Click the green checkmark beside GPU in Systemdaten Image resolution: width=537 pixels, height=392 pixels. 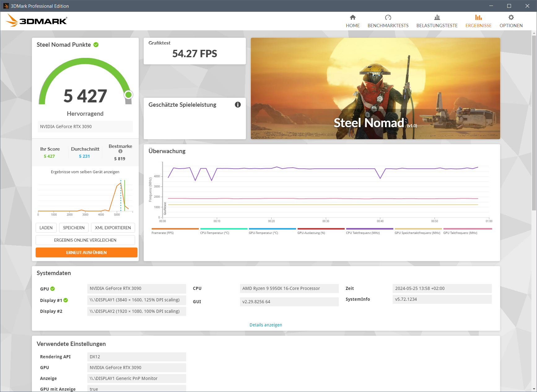click(53, 289)
